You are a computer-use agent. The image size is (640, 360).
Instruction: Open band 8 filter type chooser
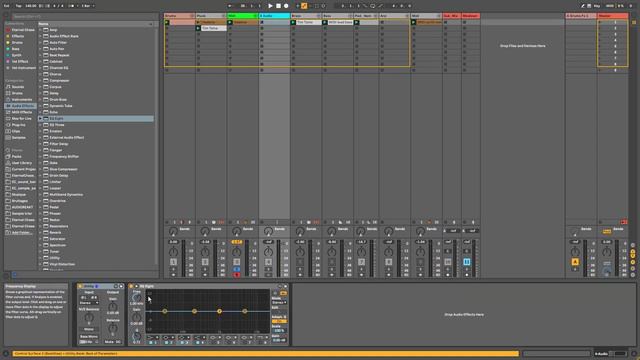(262, 338)
